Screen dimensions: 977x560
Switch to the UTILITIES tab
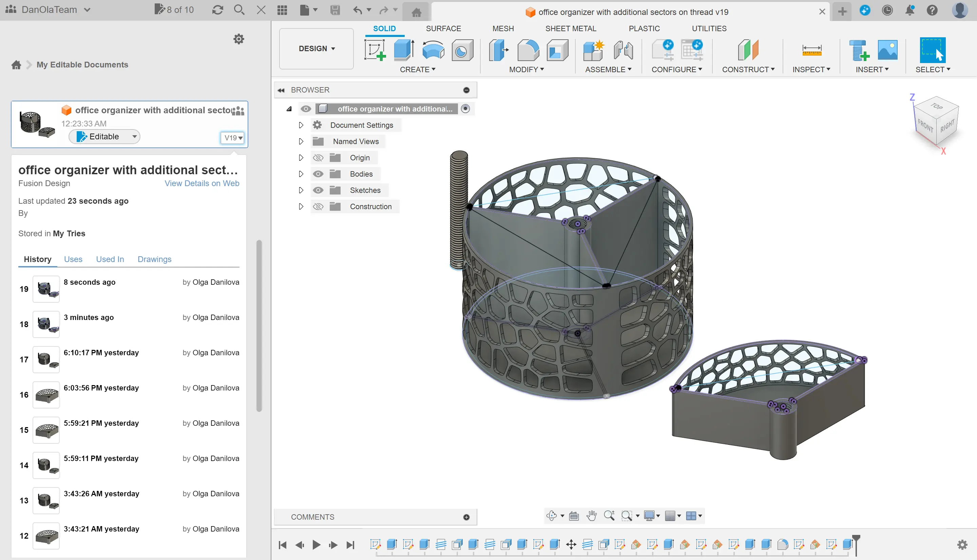pyautogui.click(x=709, y=28)
